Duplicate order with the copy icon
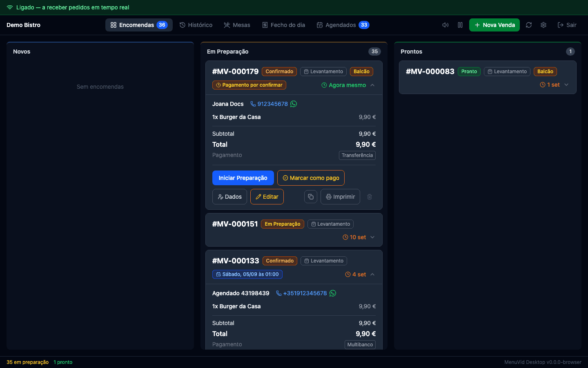588x368 pixels. [x=311, y=197]
